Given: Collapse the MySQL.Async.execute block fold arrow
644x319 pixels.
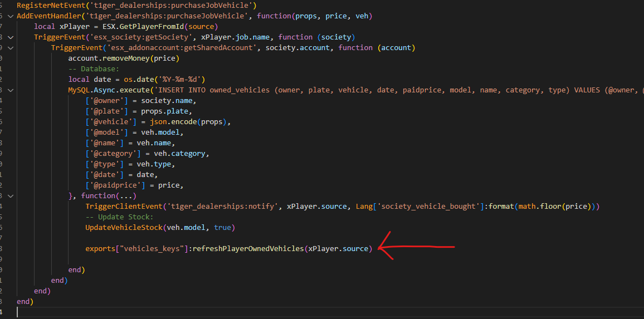Looking at the screenshot, I should (9, 90).
